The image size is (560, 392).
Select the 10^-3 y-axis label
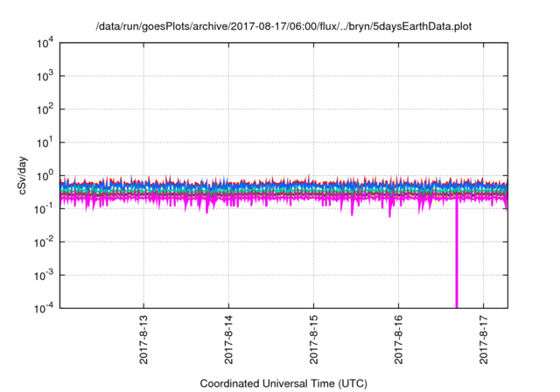tap(45, 276)
